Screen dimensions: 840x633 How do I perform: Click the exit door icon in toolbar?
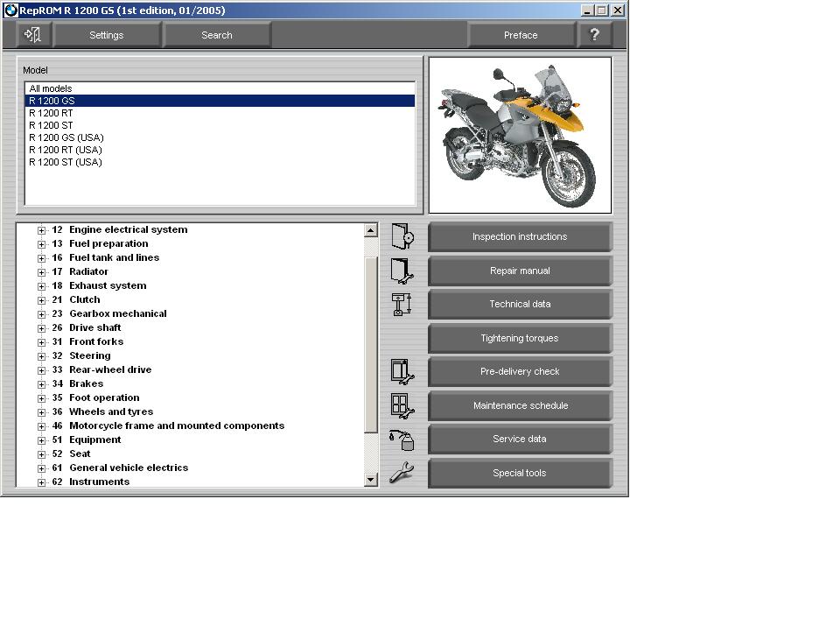(x=33, y=35)
